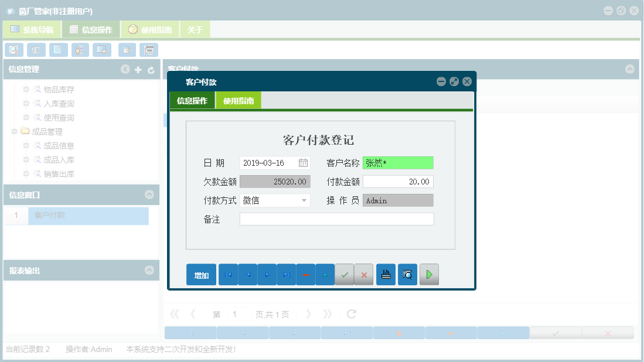
Task: Confirm entry with the green checkmark icon
Action: [x=345, y=274]
